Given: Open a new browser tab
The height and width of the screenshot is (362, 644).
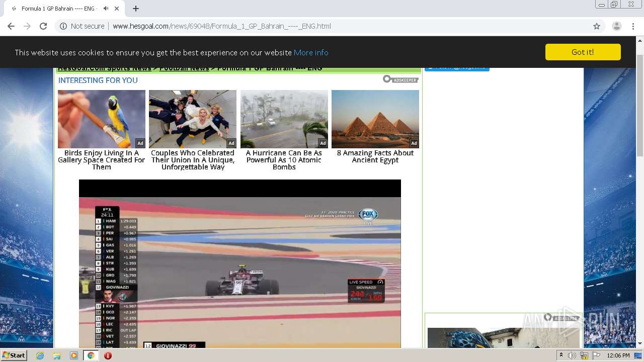Looking at the screenshot, I should coord(136,9).
